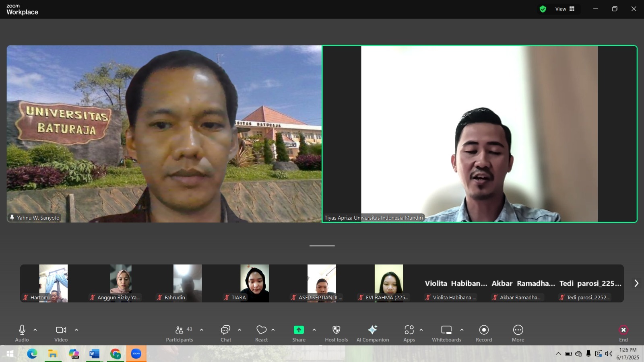Click the green Share screen icon
The width and height of the screenshot is (644, 362).
pyautogui.click(x=299, y=330)
